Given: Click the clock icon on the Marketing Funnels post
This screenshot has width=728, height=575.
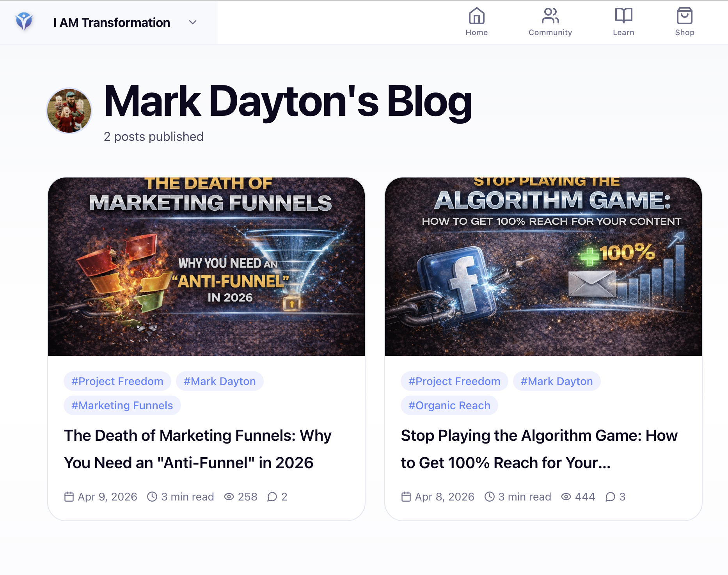Looking at the screenshot, I should click(x=152, y=497).
